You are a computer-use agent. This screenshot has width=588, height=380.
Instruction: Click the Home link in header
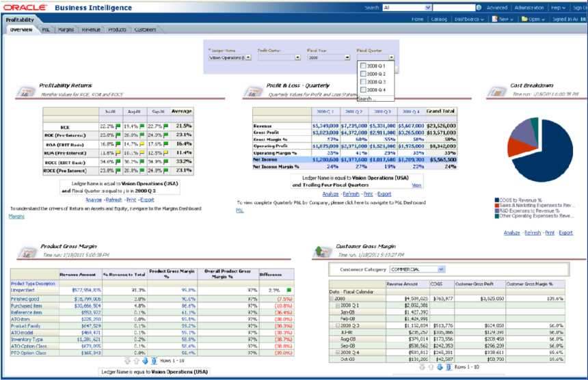[417, 19]
